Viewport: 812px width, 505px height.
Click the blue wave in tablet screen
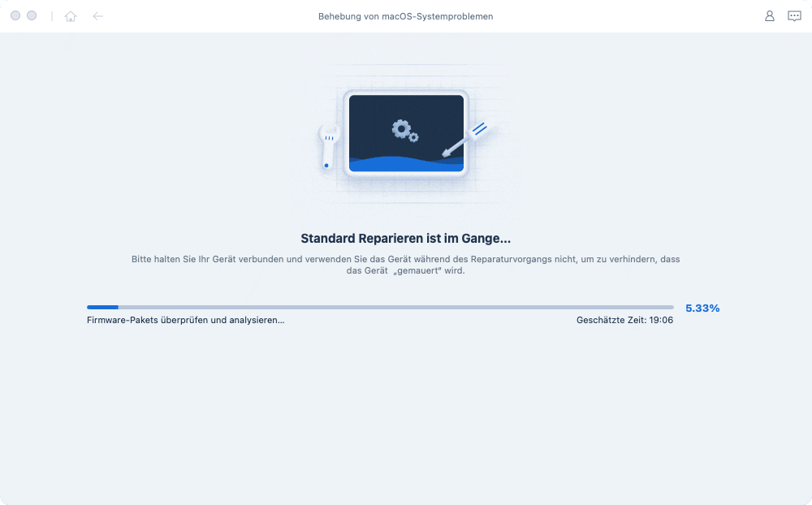pos(406,161)
